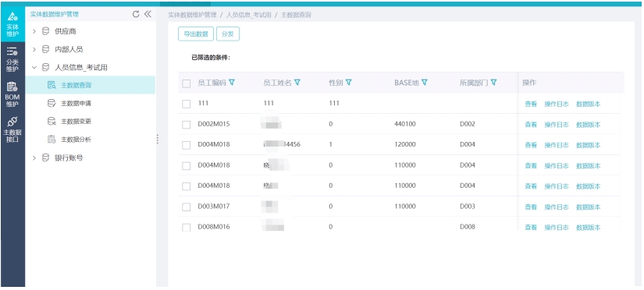This screenshot has height=290, width=644.
Task: Check the row with employee code 111
Action: pyautogui.click(x=187, y=104)
